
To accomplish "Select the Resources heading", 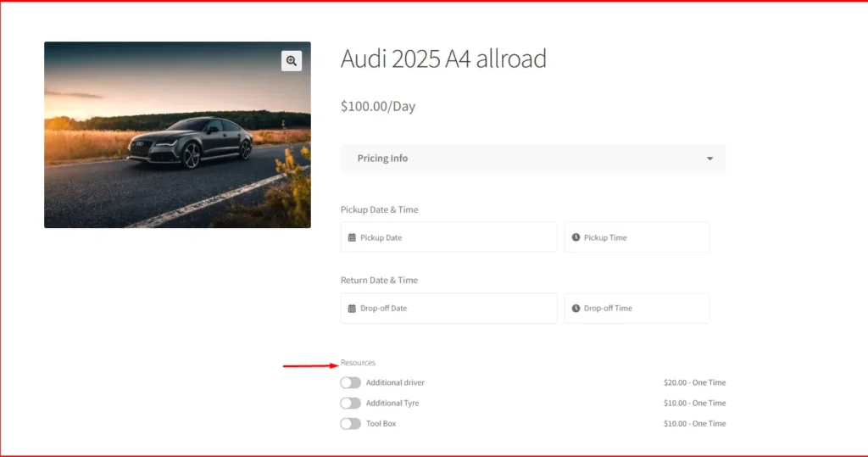I will click(x=358, y=362).
